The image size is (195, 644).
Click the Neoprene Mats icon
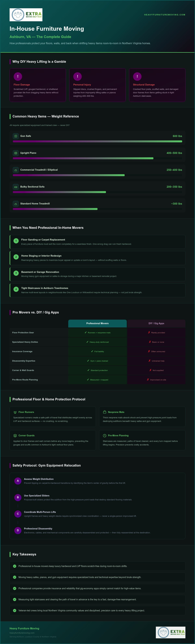click(105, 412)
